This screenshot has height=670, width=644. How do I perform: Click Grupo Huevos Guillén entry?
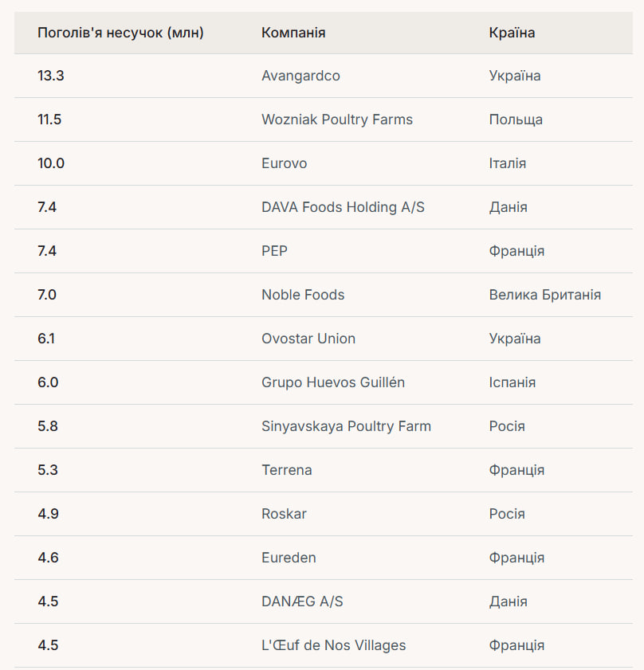(x=333, y=382)
